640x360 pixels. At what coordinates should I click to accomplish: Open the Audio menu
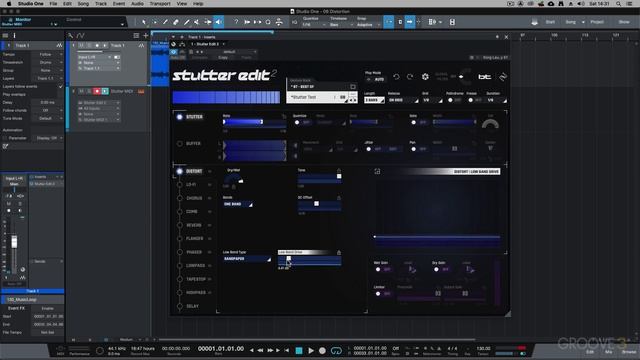137,4
